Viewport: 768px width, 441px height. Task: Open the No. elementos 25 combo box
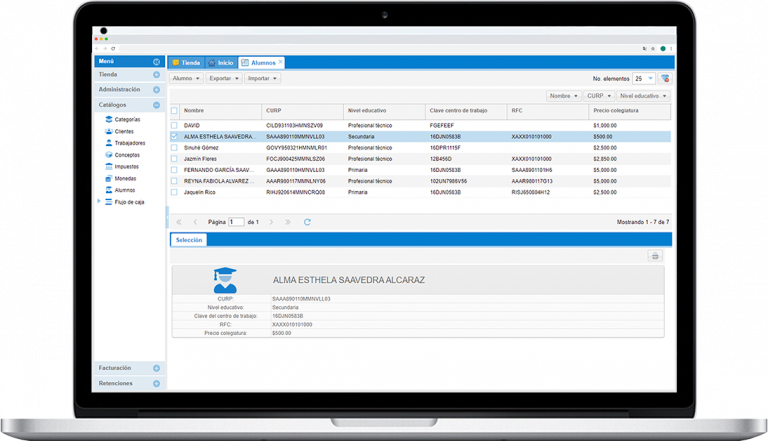pyautogui.click(x=644, y=78)
